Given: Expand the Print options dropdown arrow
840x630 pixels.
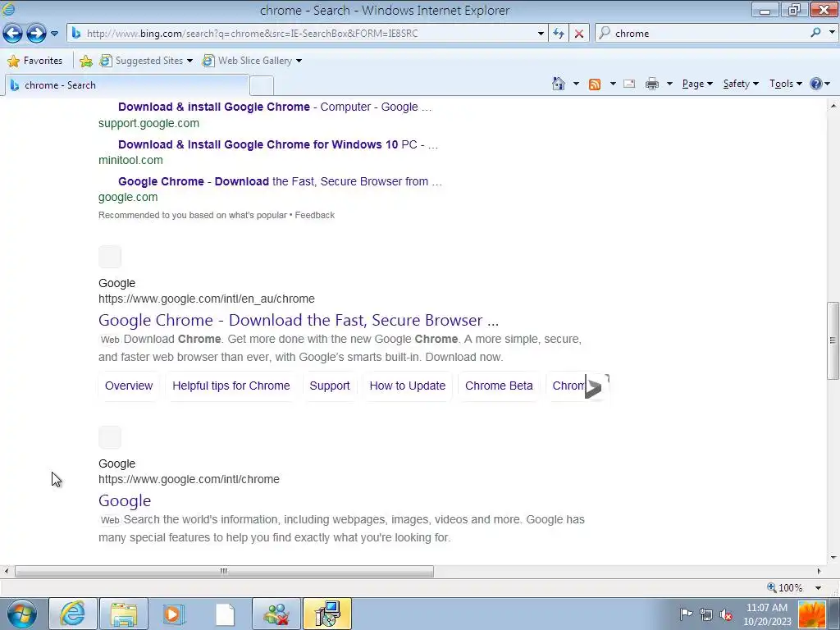Looking at the screenshot, I should coord(669,84).
